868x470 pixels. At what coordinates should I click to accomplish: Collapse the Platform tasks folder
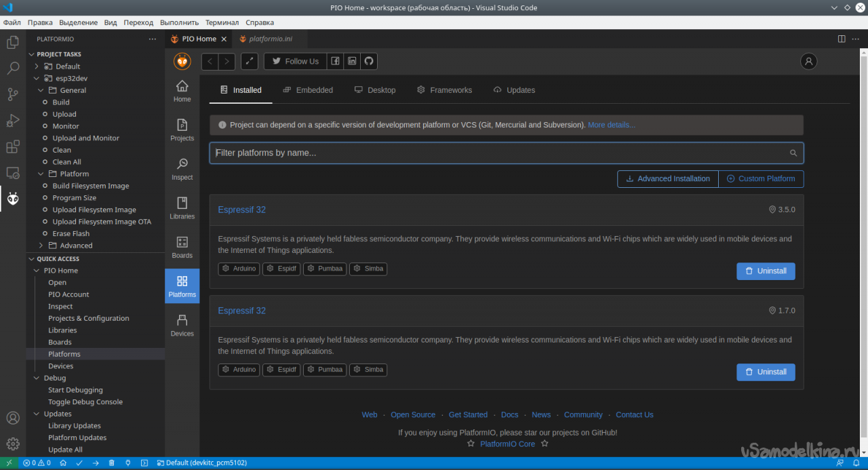click(41, 174)
